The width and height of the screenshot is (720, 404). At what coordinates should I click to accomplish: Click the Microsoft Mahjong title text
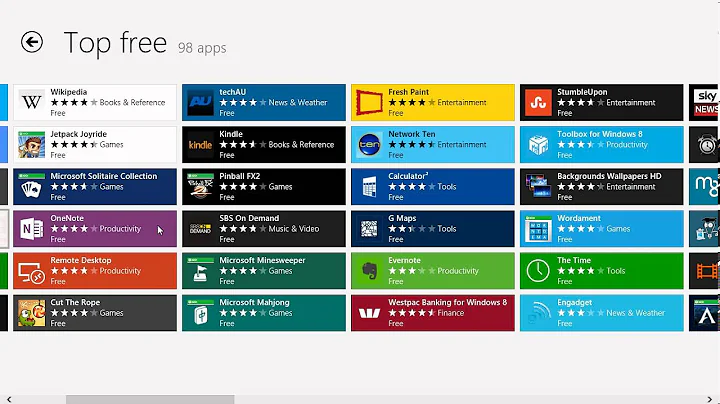click(x=254, y=303)
